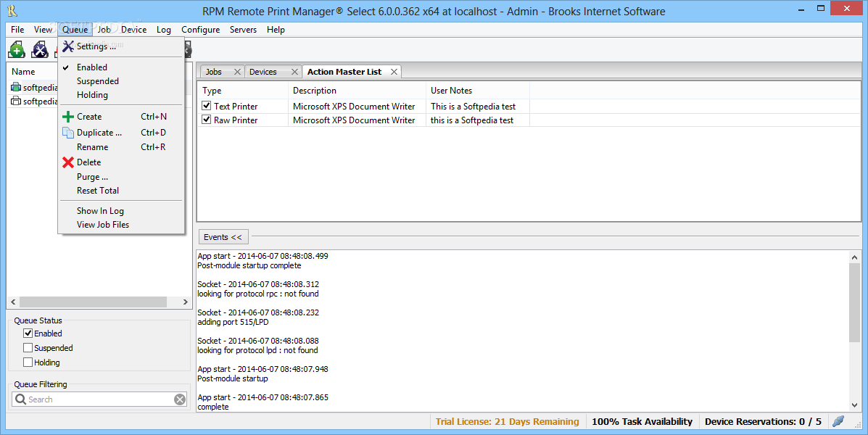Click the green printer icon in queue list
The height and width of the screenshot is (435, 868).
pyautogui.click(x=16, y=88)
